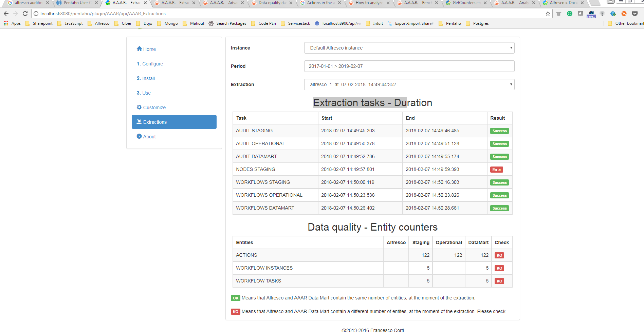Image resolution: width=644 pixels, height=332 pixels.
Task: Open the Configure sidebar link
Action: click(150, 64)
